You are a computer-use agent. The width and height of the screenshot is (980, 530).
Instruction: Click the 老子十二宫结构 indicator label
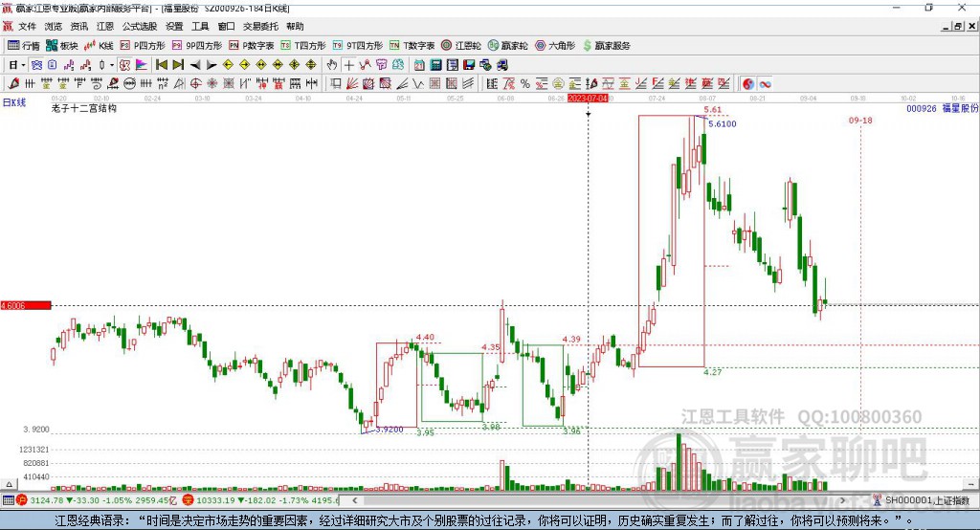pyautogui.click(x=84, y=108)
